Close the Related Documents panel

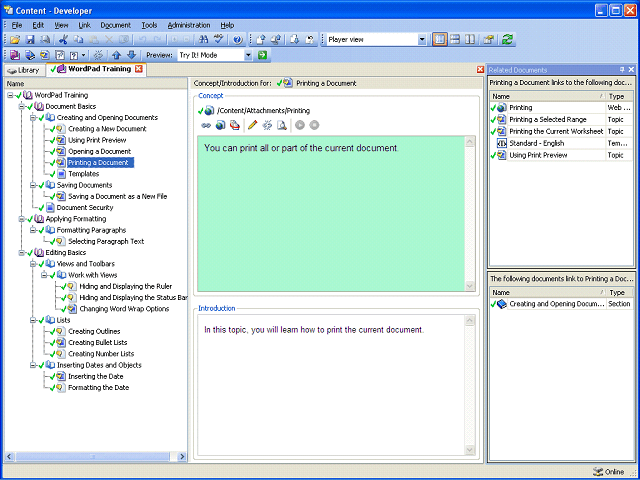631,70
